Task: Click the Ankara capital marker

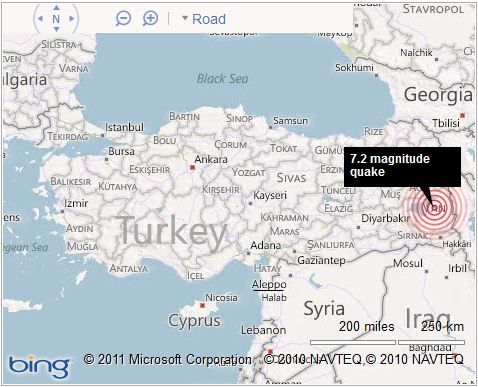Action: coord(192,168)
